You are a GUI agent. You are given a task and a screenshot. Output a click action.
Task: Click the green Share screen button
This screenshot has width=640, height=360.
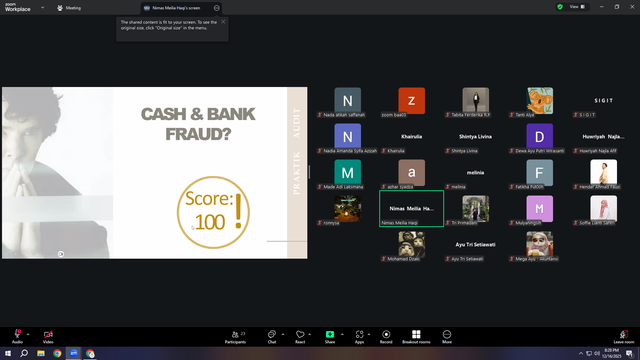coord(330,337)
